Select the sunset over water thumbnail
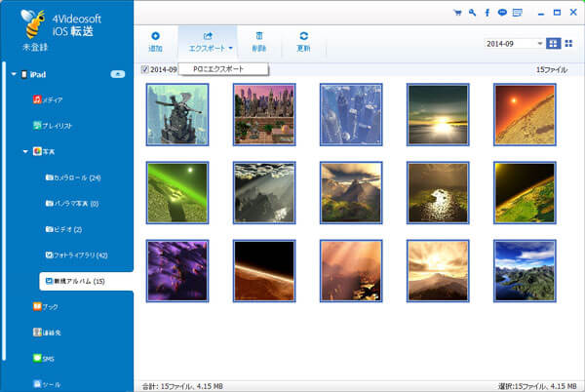Image resolution: width=585 pixels, height=392 pixels. coord(437,113)
